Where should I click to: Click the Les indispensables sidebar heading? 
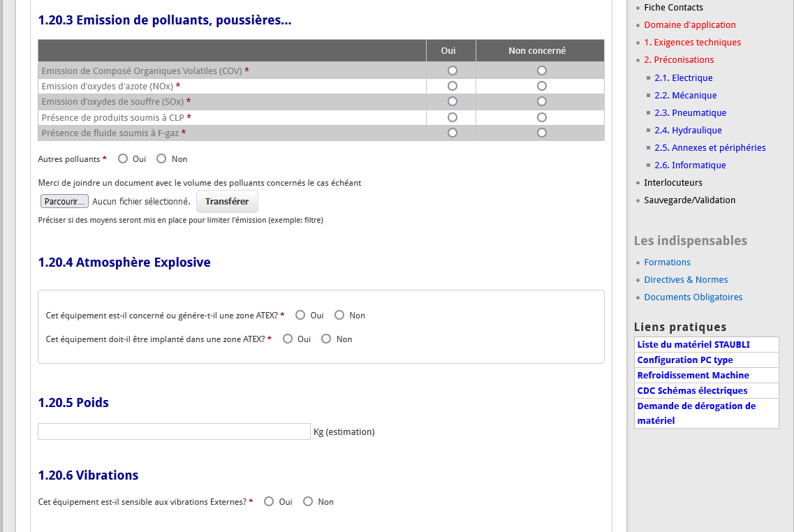(690, 240)
